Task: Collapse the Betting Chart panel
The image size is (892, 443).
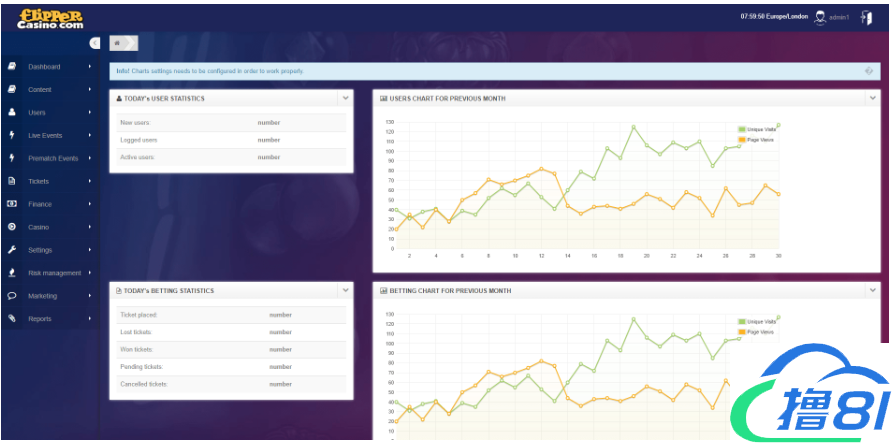Action: click(x=871, y=290)
